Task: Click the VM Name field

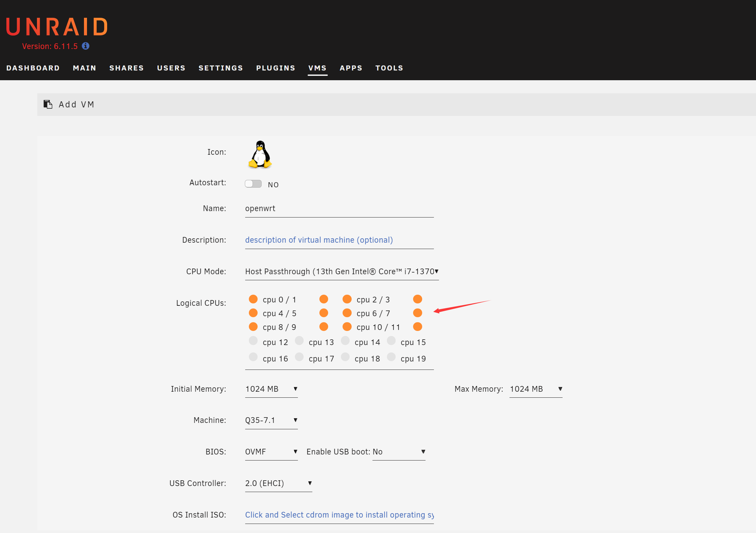Action: tap(339, 208)
